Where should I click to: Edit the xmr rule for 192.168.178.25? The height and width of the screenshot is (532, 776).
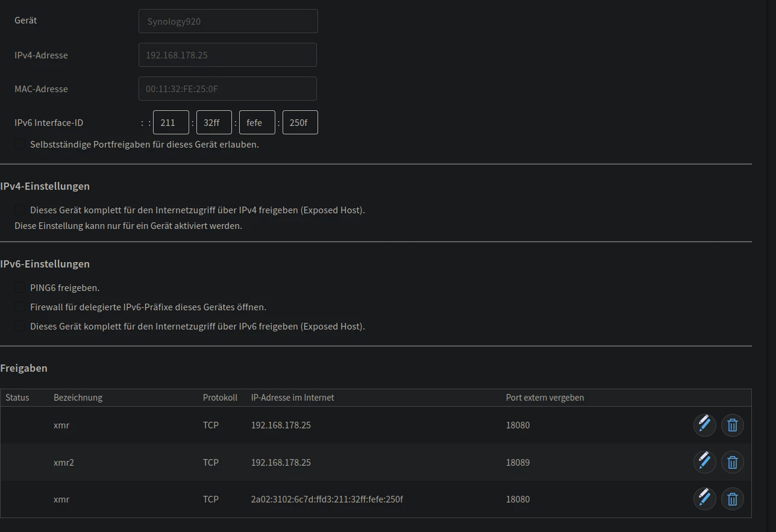tap(704, 425)
